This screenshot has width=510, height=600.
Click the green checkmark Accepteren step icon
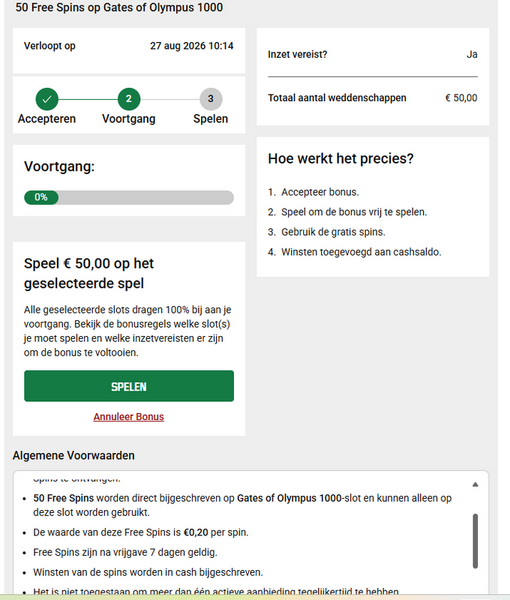47,99
